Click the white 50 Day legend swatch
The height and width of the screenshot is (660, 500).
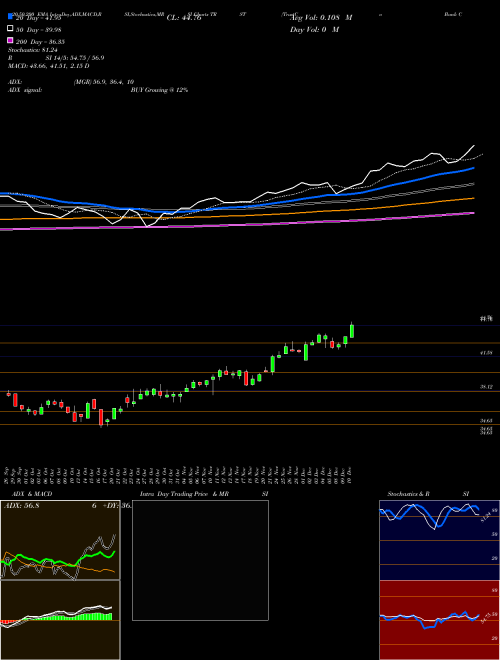10,29
